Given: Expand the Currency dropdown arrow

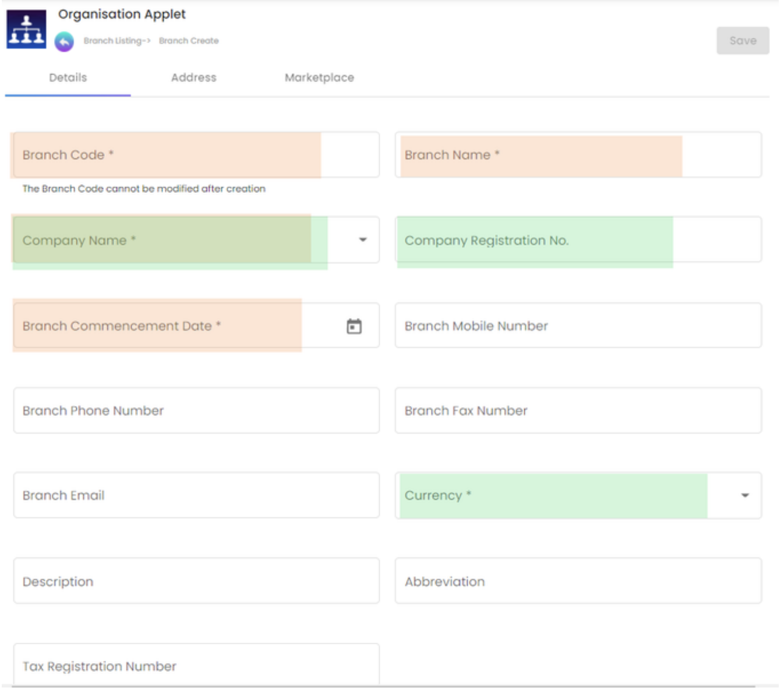Looking at the screenshot, I should (744, 495).
